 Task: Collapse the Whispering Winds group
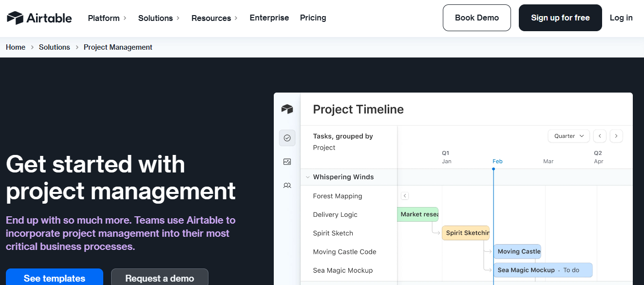coord(307,177)
